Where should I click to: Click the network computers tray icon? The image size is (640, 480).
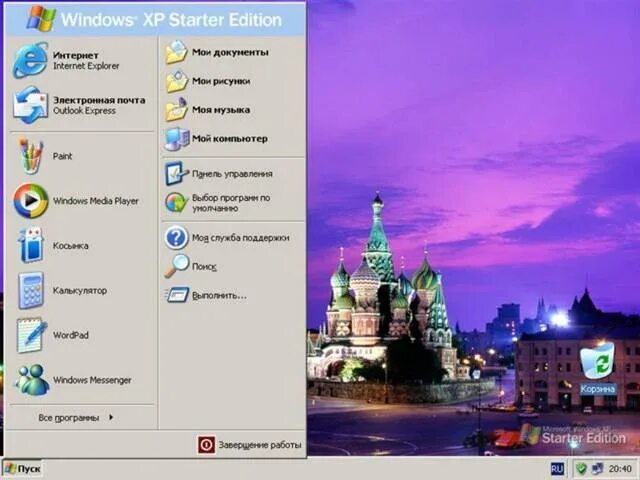[x=597, y=468]
